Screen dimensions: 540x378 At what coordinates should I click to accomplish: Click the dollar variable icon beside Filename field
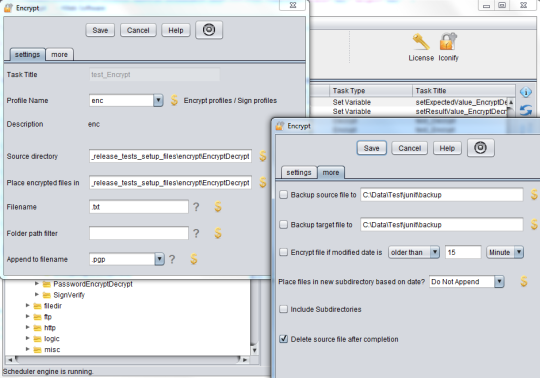click(218, 207)
